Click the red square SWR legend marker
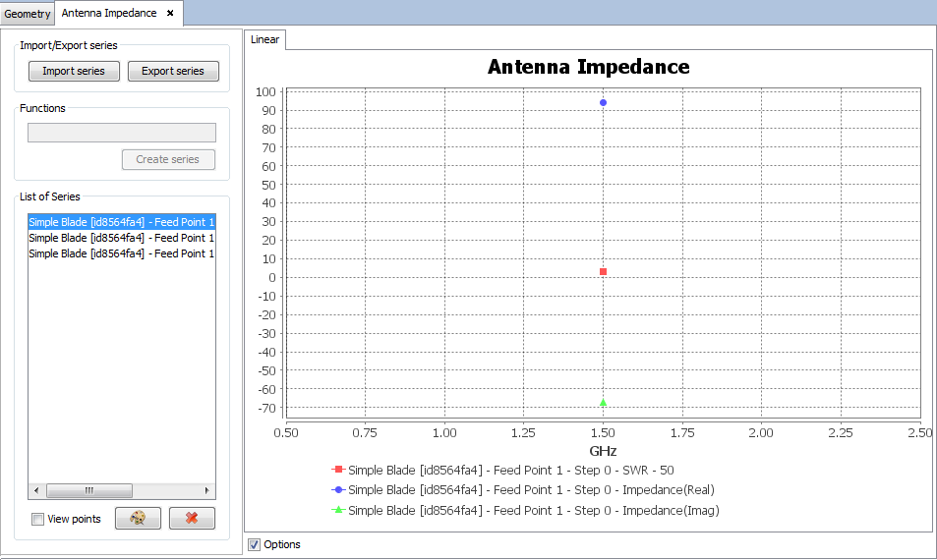Image resolution: width=937 pixels, height=560 pixels. [x=338, y=470]
